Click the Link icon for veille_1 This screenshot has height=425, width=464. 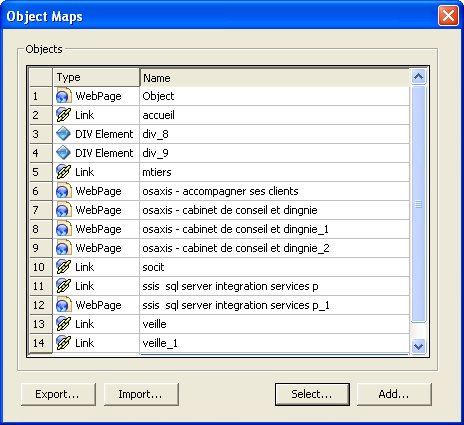pos(63,343)
